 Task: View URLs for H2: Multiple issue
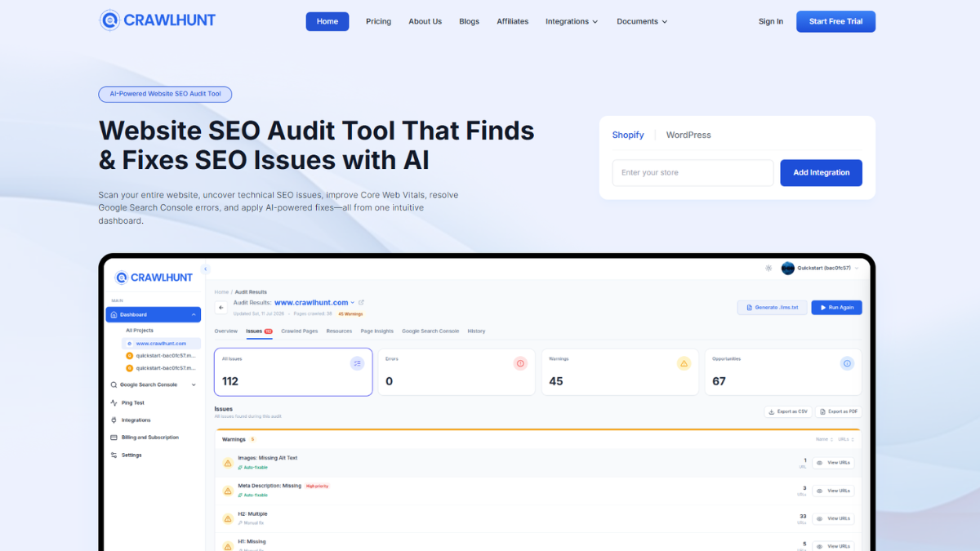click(x=834, y=518)
